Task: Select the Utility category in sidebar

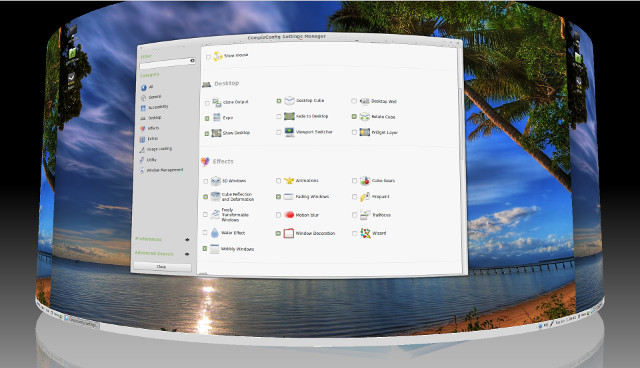Action: click(148, 160)
